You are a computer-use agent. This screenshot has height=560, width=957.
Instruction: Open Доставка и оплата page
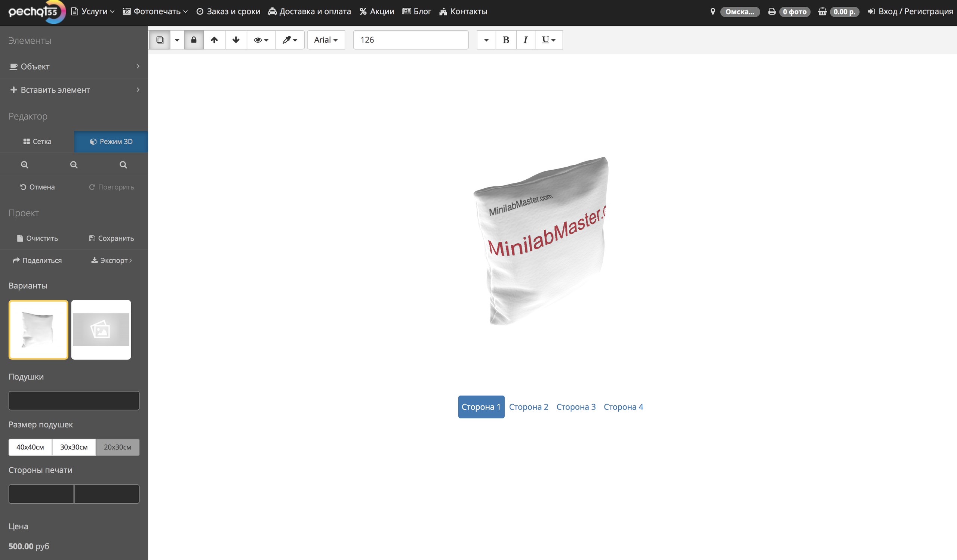click(309, 11)
